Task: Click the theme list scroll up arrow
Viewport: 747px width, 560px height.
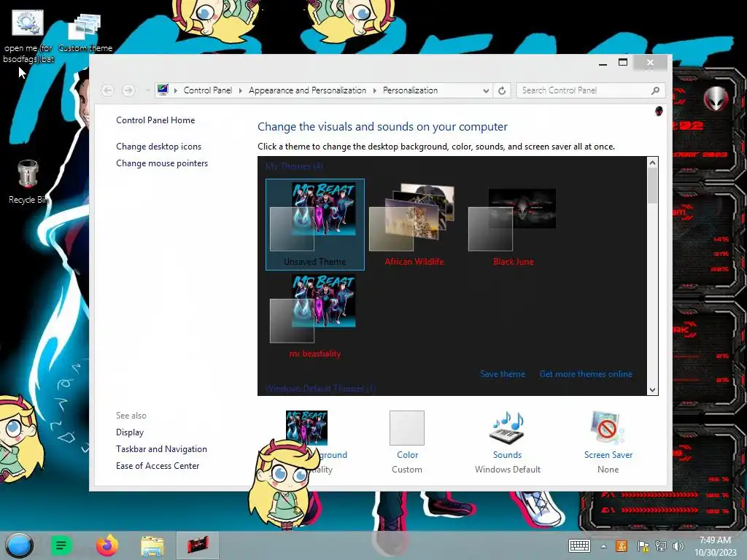Action: pos(653,163)
